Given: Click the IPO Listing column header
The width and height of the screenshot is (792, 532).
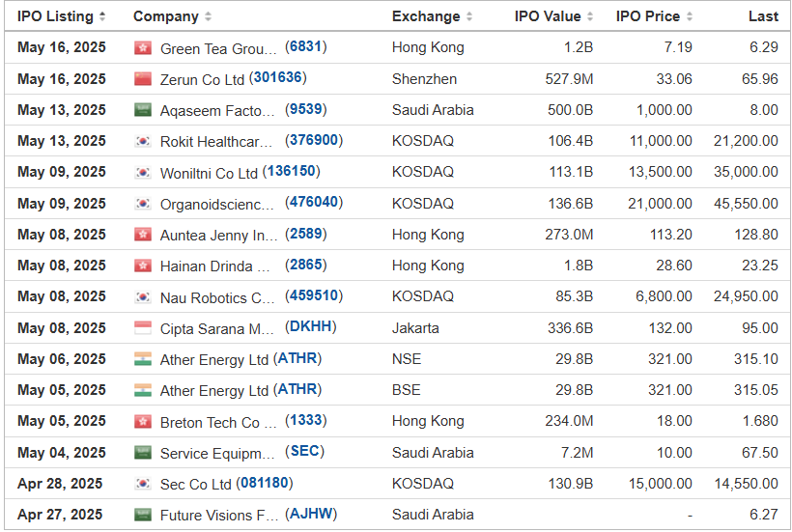Looking at the screenshot, I should (56, 16).
